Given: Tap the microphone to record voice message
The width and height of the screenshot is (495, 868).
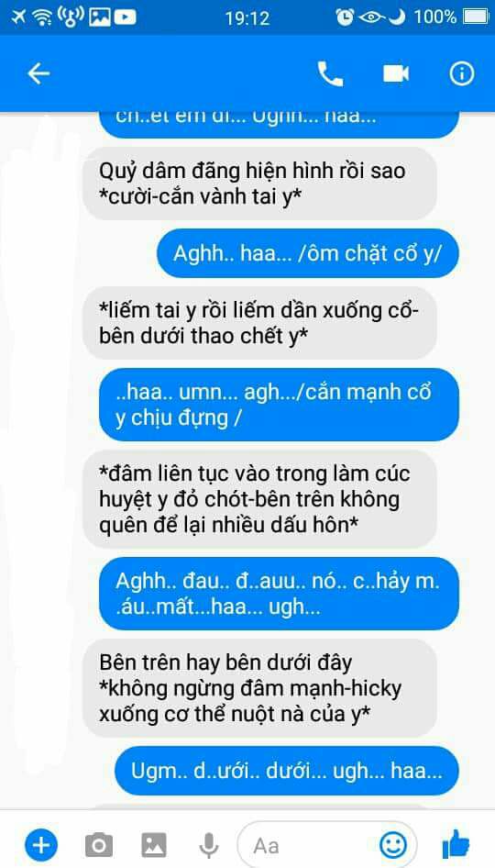Looking at the screenshot, I should tap(208, 845).
